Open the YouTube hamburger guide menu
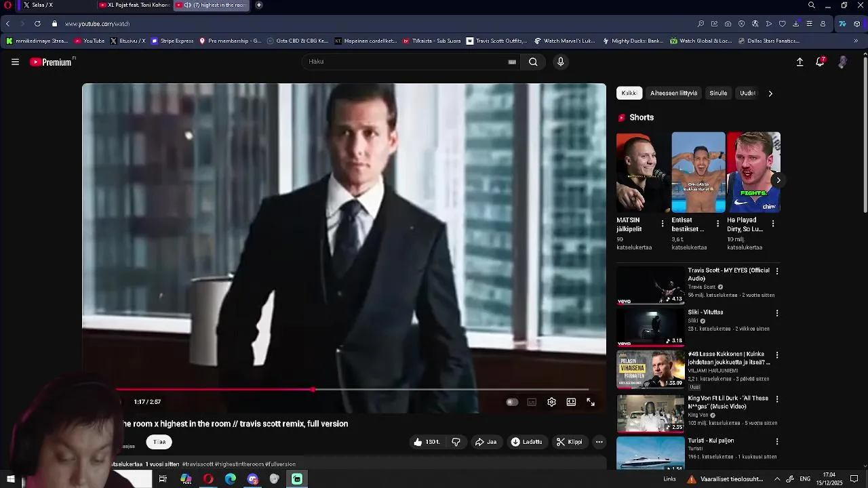Viewport: 868px width, 488px height. pos(15,62)
